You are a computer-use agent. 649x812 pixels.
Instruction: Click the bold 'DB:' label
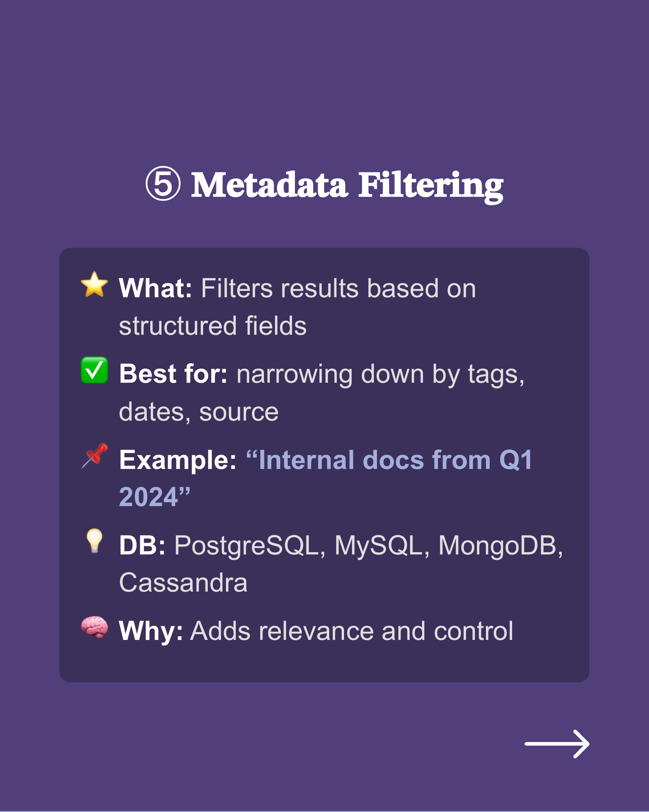[x=142, y=545]
